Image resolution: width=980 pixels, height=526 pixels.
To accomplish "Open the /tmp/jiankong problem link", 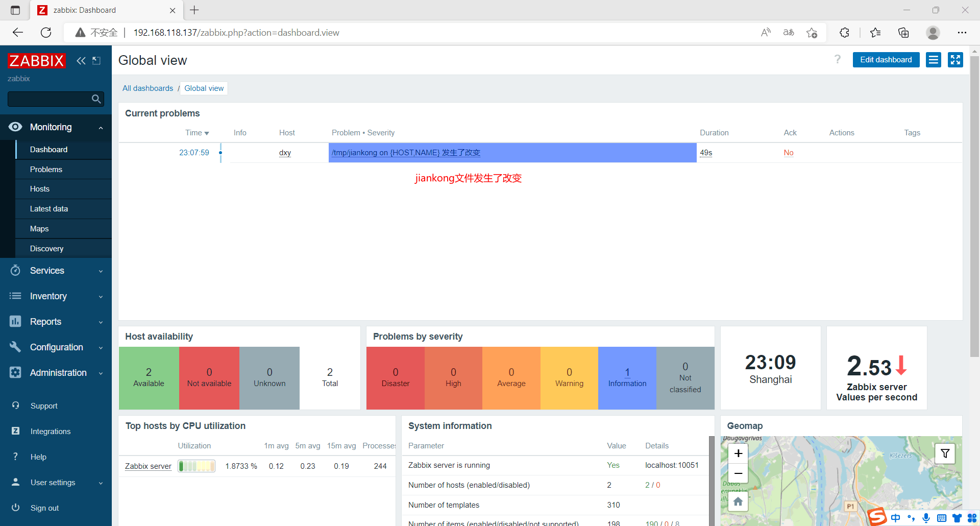I will click(x=406, y=153).
